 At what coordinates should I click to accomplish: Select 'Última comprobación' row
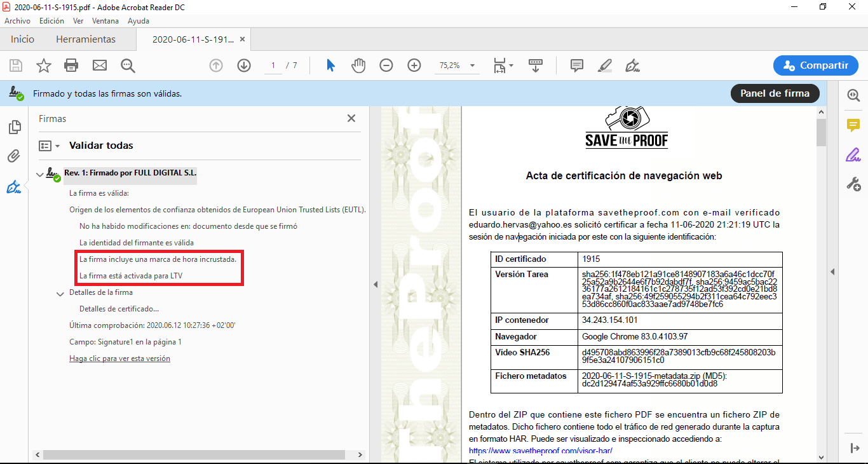pyautogui.click(x=153, y=325)
